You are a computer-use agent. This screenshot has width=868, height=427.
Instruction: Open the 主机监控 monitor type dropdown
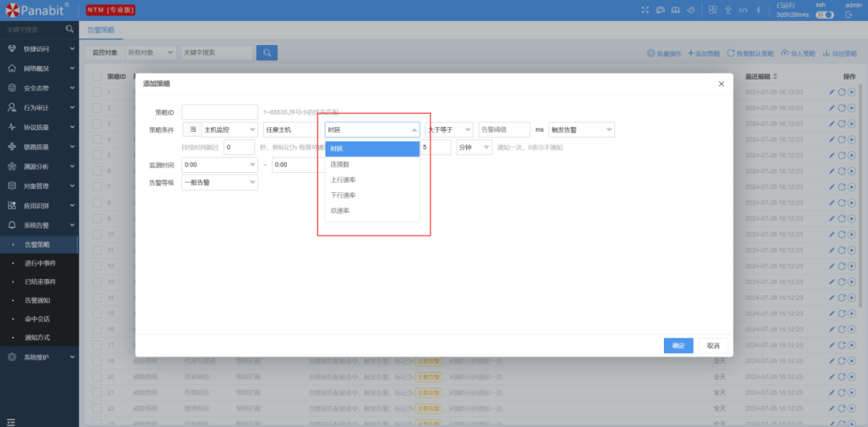click(x=230, y=129)
